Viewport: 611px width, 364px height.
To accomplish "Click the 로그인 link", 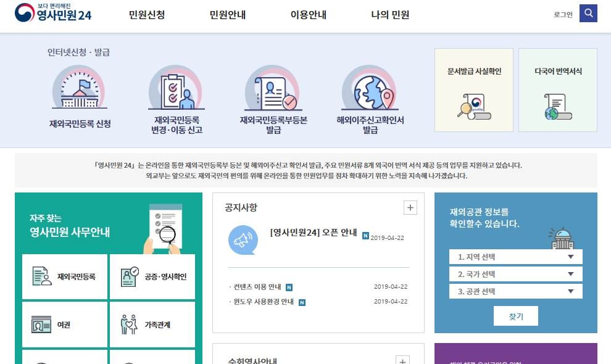I will pyautogui.click(x=563, y=15).
